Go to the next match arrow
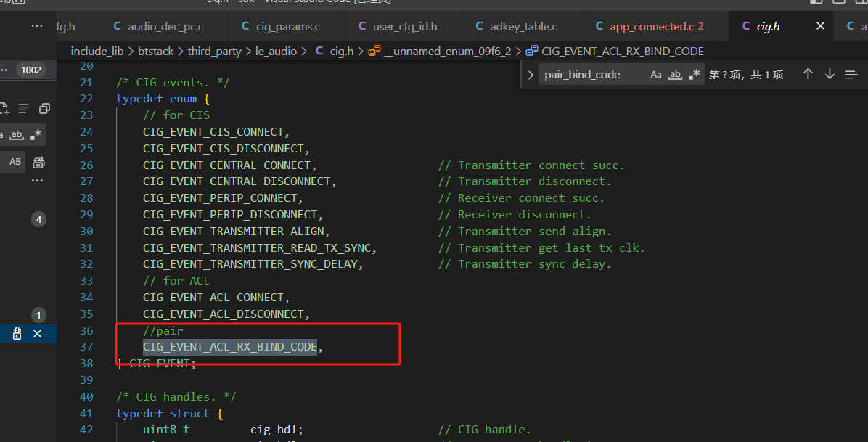The image size is (868, 442). pos(830,74)
